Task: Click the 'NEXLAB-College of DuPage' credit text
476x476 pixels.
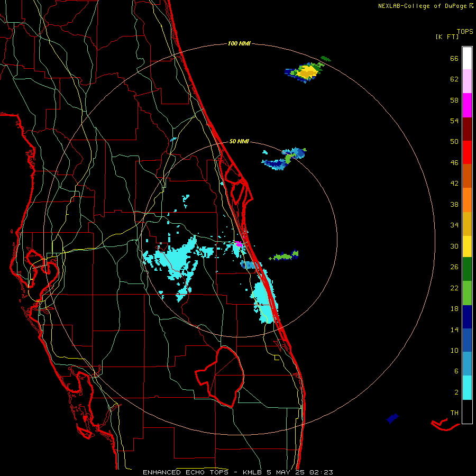Action: 422,6
